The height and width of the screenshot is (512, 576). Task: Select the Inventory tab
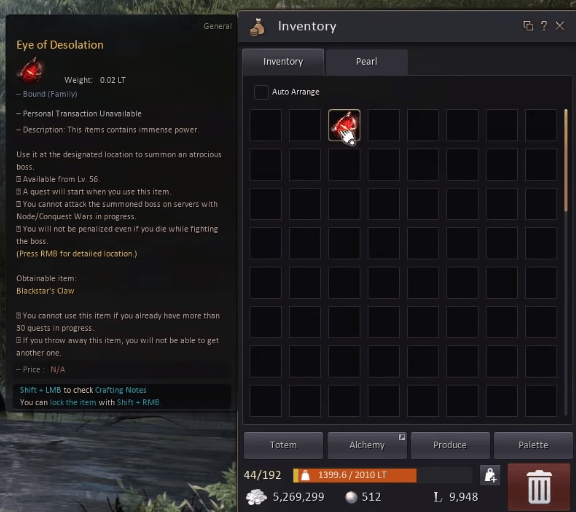click(x=283, y=62)
